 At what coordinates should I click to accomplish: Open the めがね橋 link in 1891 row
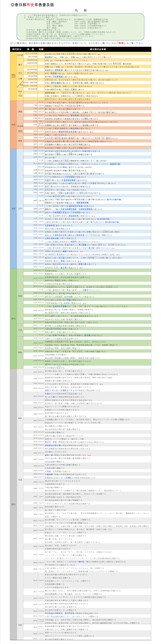pos(72,297)
